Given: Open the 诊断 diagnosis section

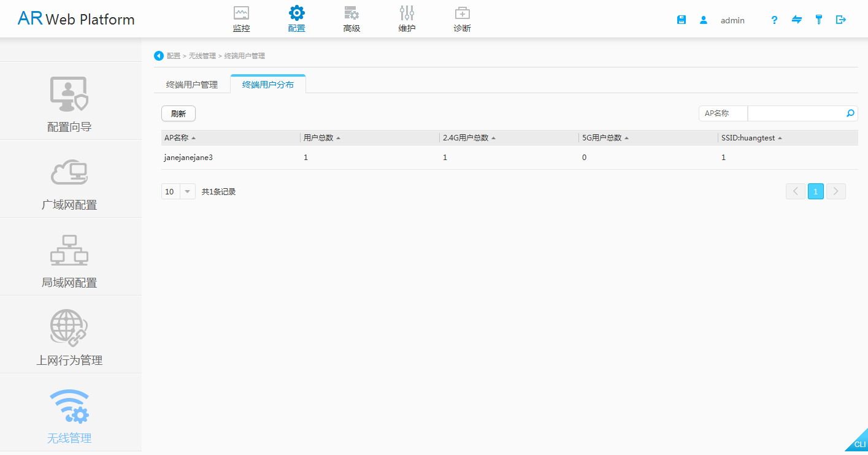Looking at the screenshot, I should (462, 19).
